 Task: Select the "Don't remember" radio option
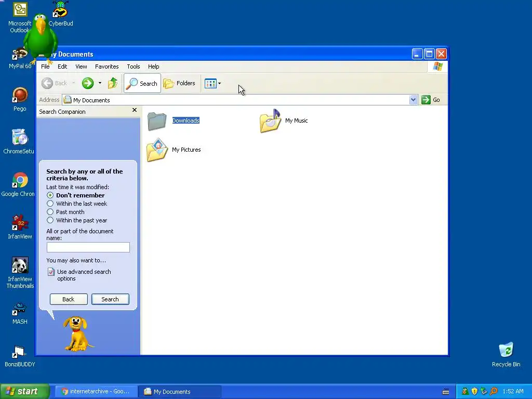(x=50, y=195)
